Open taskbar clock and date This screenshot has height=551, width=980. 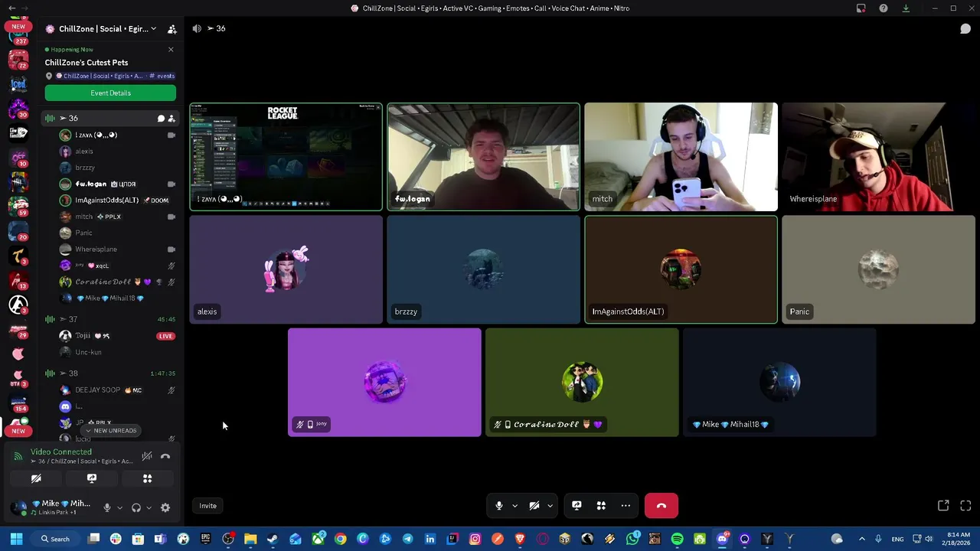pyautogui.click(x=959, y=540)
